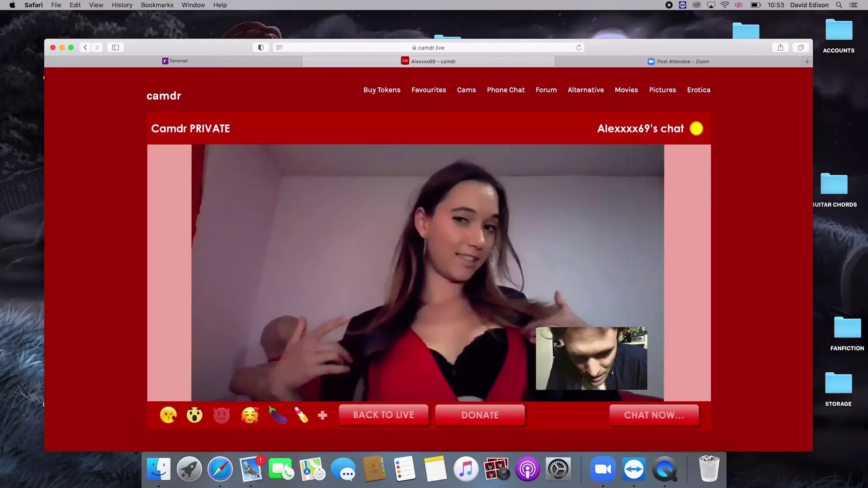Click the BACK TO LIVE button
The width and height of the screenshot is (868, 488).
pyautogui.click(x=383, y=415)
